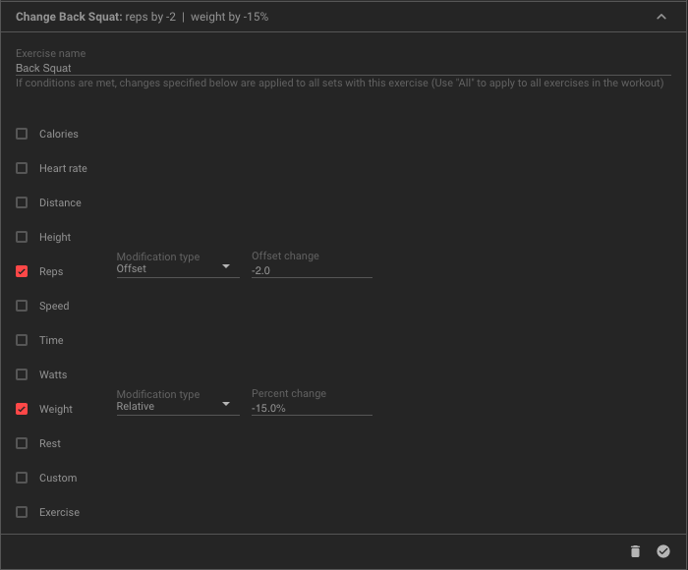Enable the Exercise checkbox

click(22, 512)
